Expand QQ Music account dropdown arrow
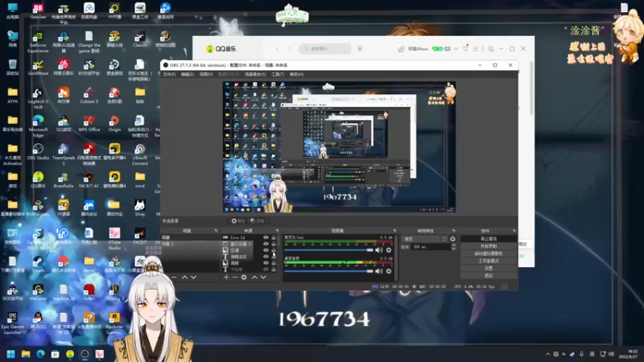Image resolution: width=644 pixels, height=362 pixels. pos(456,49)
